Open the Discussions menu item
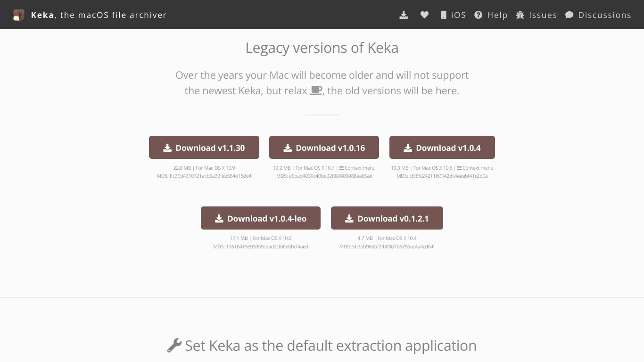This screenshot has width=644, height=362. 598,15
